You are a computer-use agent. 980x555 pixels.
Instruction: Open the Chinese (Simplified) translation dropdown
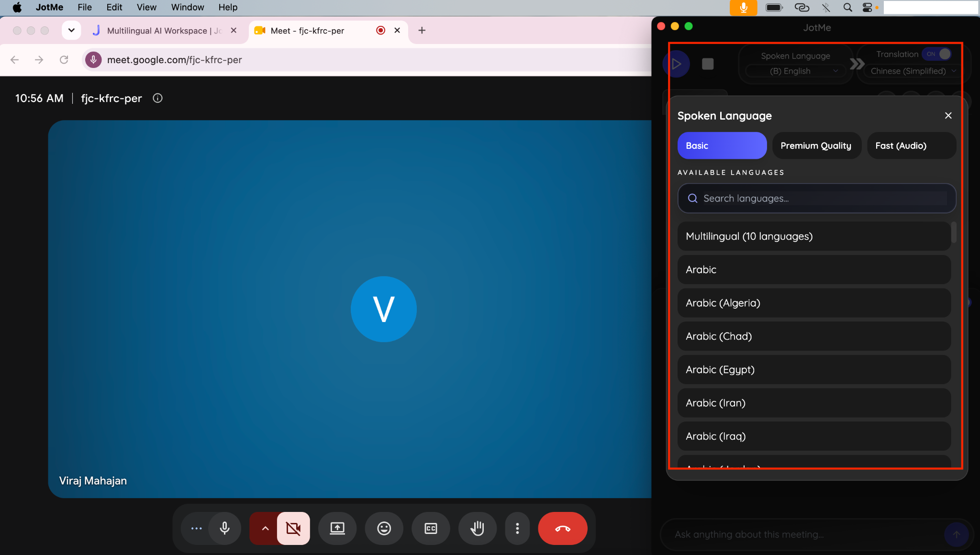click(913, 71)
